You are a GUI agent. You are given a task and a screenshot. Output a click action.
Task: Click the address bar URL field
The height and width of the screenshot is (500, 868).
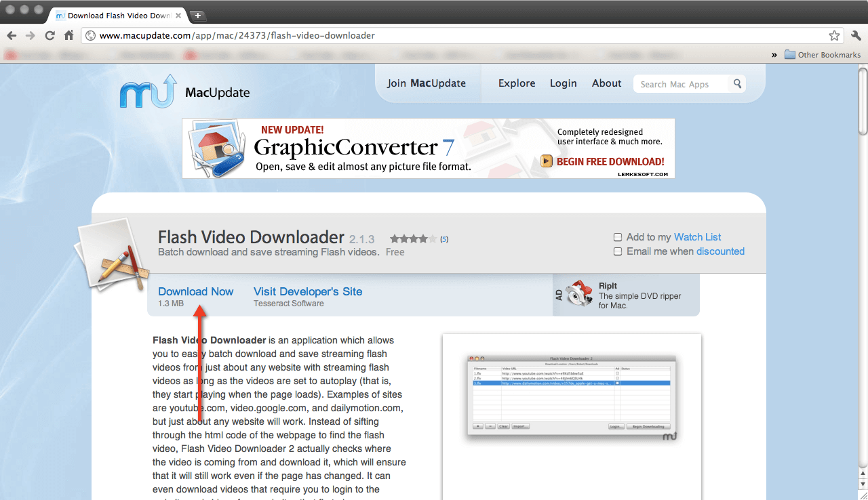(462, 35)
